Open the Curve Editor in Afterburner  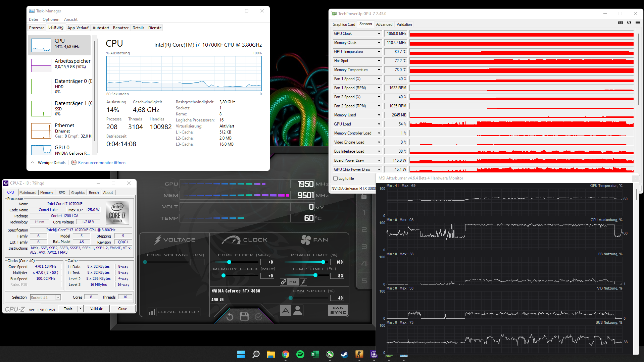[x=174, y=312]
